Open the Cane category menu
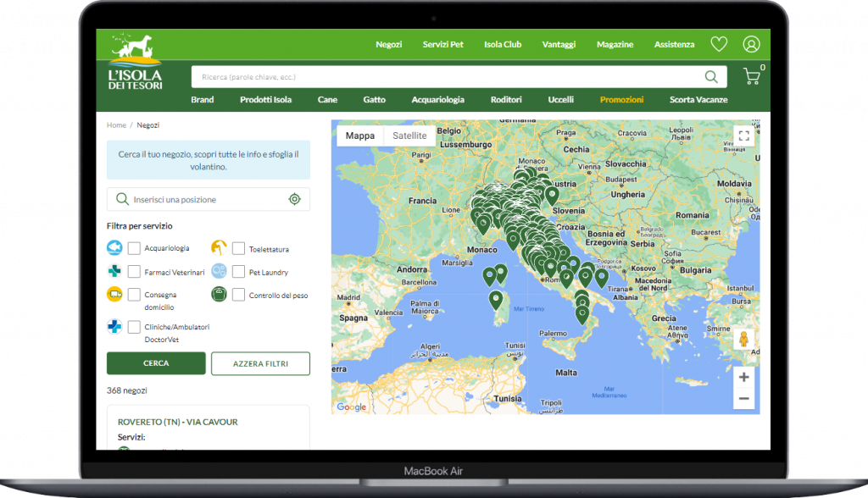This screenshot has height=498, width=868. (x=327, y=100)
